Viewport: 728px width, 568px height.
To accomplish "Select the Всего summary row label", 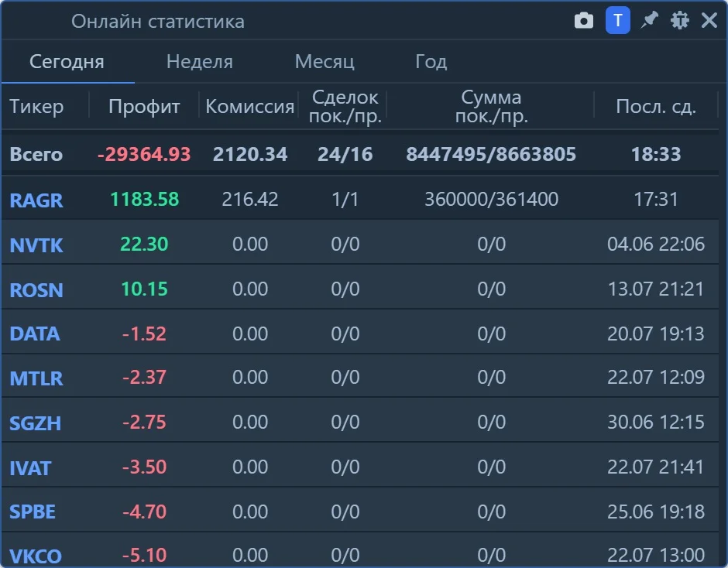I will 36,155.
